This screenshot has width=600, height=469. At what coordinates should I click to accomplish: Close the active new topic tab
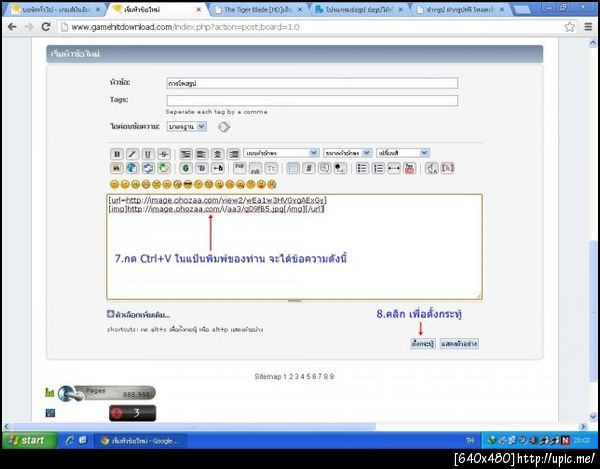(x=199, y=10)
